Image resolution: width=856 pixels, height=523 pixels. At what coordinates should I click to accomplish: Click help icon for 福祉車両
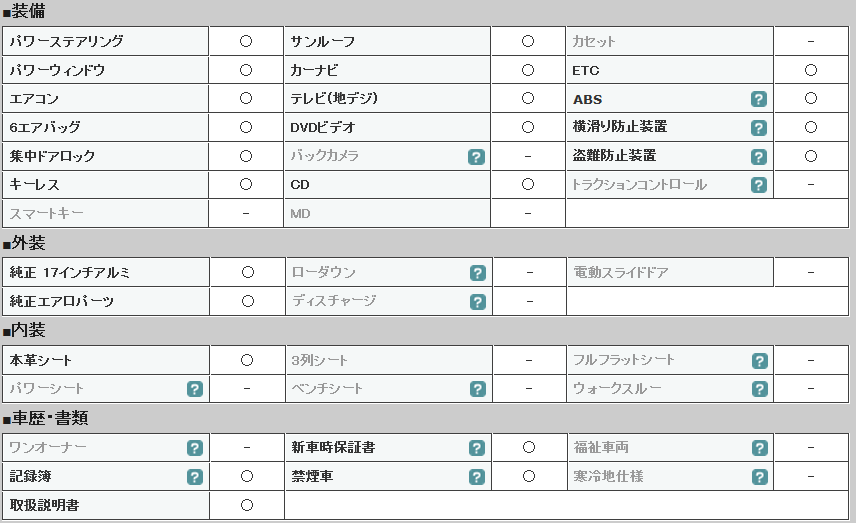click(x=760, y=448)
